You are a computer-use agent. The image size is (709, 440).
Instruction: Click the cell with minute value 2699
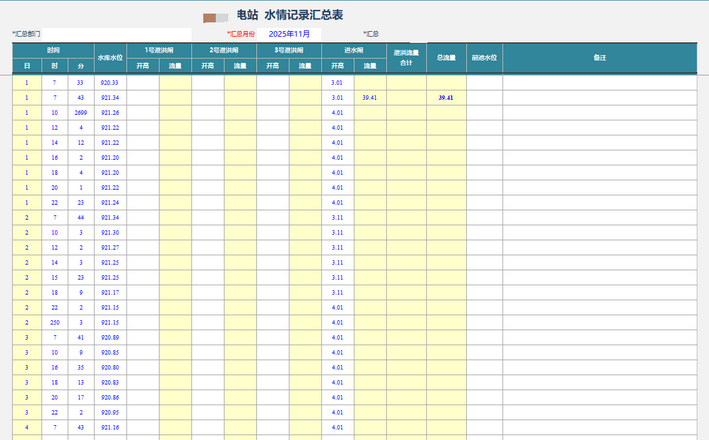(x=81, y=113)
